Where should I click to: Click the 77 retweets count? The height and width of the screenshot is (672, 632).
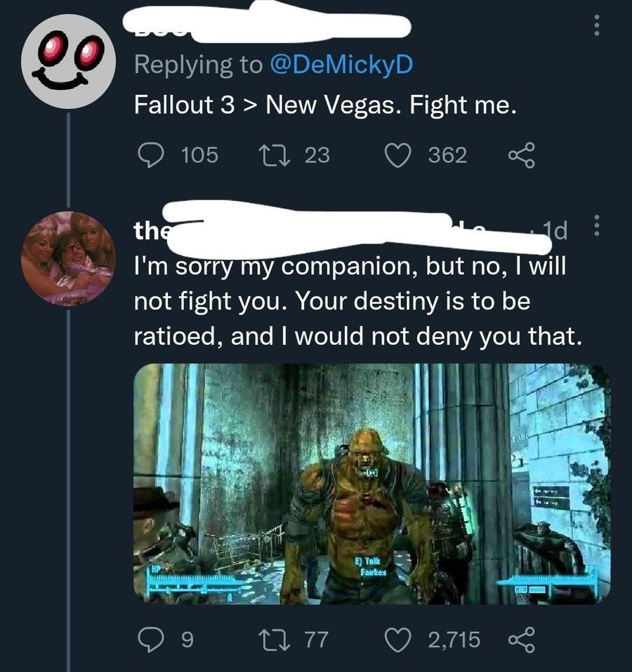(316, 640)
